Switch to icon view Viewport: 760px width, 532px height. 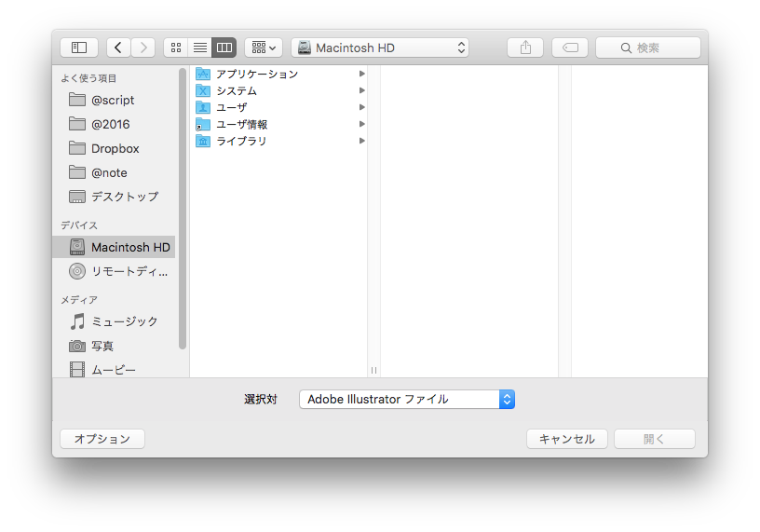pos(176,48)
